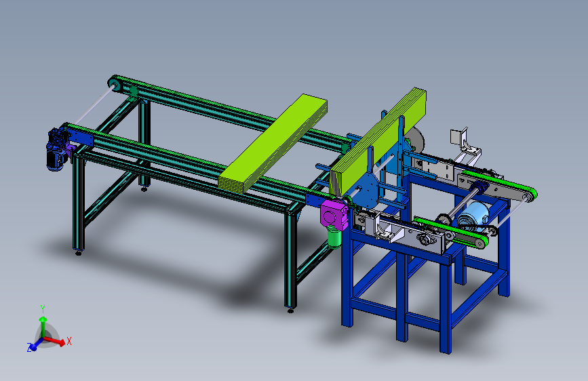Image resolution: width=588 pixels, height=381 pixels.
Task: Select the front-right adjustable foot of the teal conveyor frame
Action: tap(291, 310)
